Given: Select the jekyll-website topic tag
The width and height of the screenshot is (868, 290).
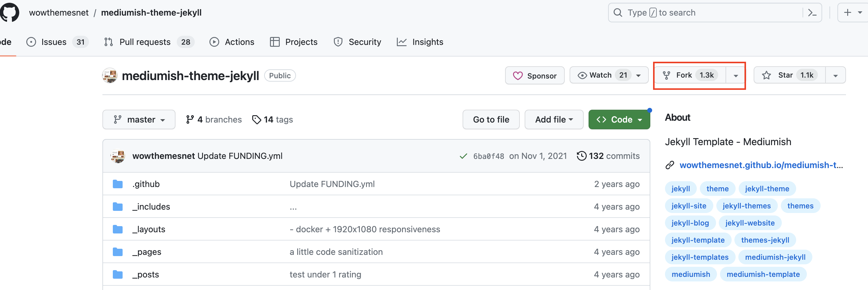Looking at the screenshot, I should [750, 223].
